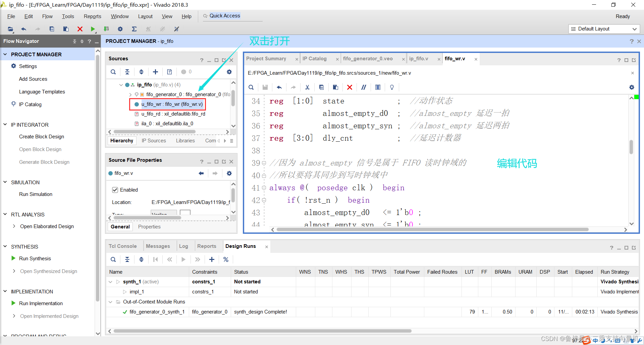Image resolution: width=644 pixels, height=345 pixels.
Task: Add sources with the plus icon
Action: [155, 72]
